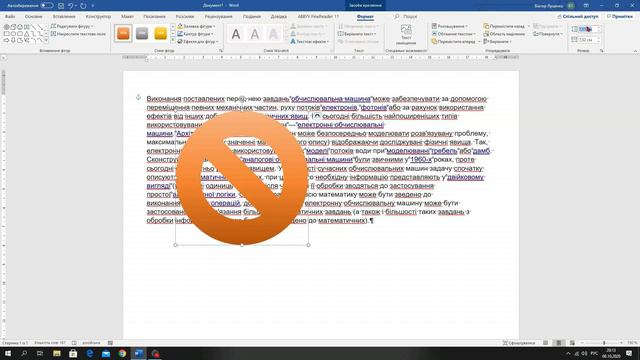Viewport: 640px width, 360px height.
Task: Open the Windows Start menu
Action: click(x=7, y=353)
